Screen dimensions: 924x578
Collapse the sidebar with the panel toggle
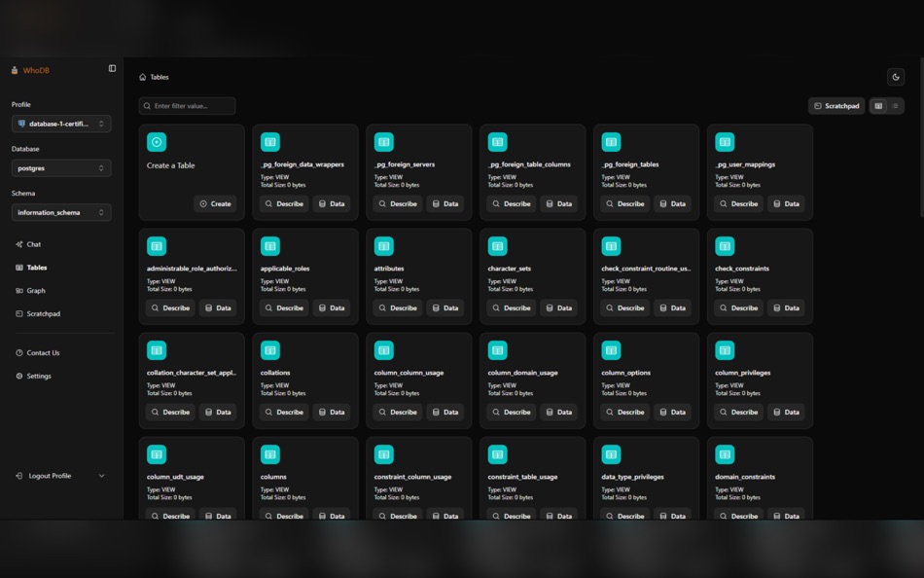click(x=111, y=68)
